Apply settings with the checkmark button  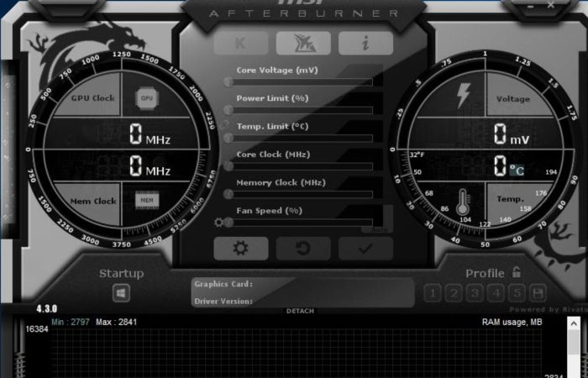[x=365, y=249]
